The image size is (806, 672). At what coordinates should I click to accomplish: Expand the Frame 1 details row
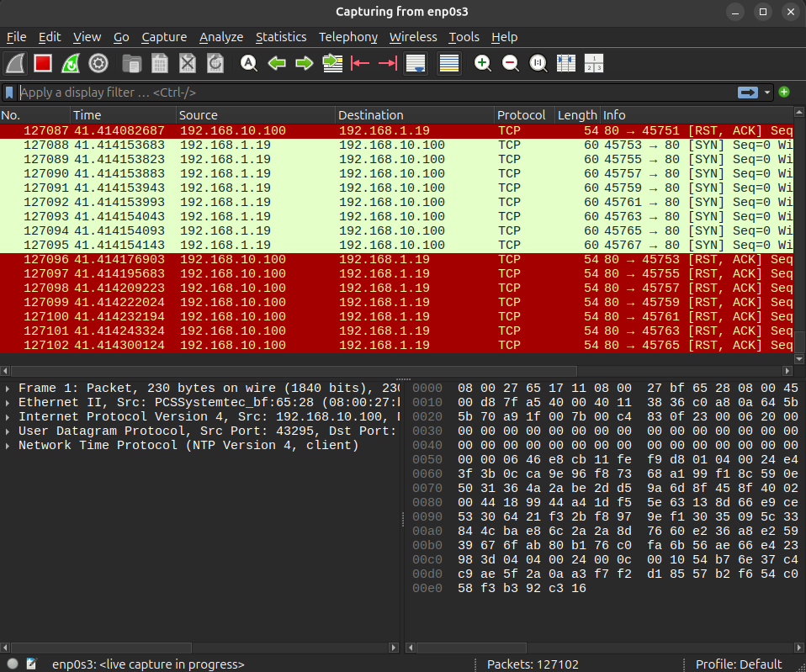[8, 389]
